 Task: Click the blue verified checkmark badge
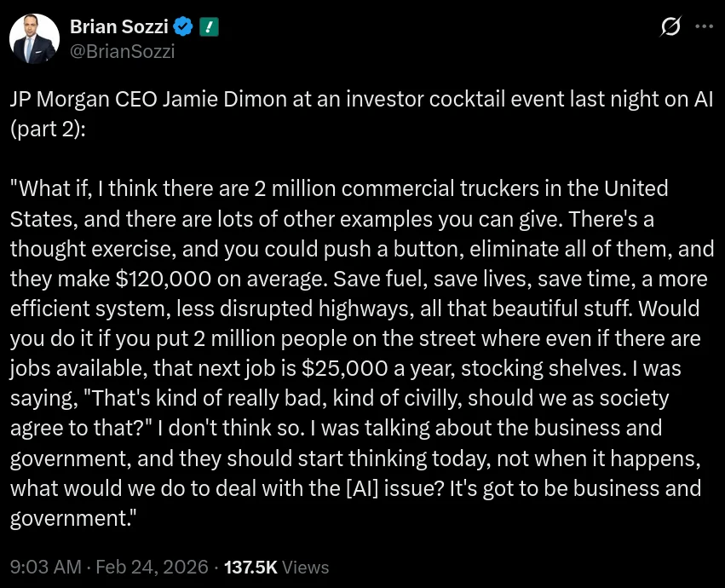[184, 26]
